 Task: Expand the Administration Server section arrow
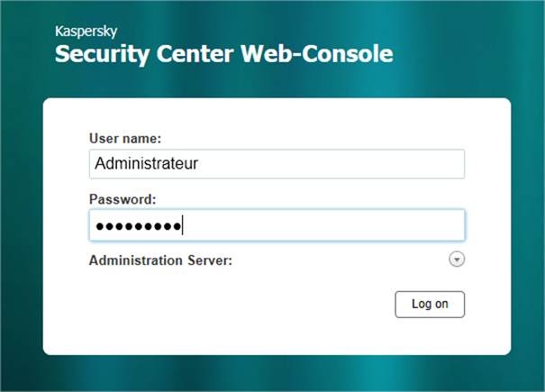tap(457, 260)
